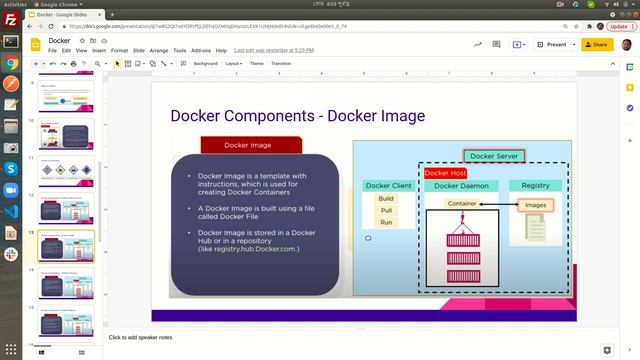Switch to grid view icon
Screen dimensions: 640x360
(x=82, y=352)
